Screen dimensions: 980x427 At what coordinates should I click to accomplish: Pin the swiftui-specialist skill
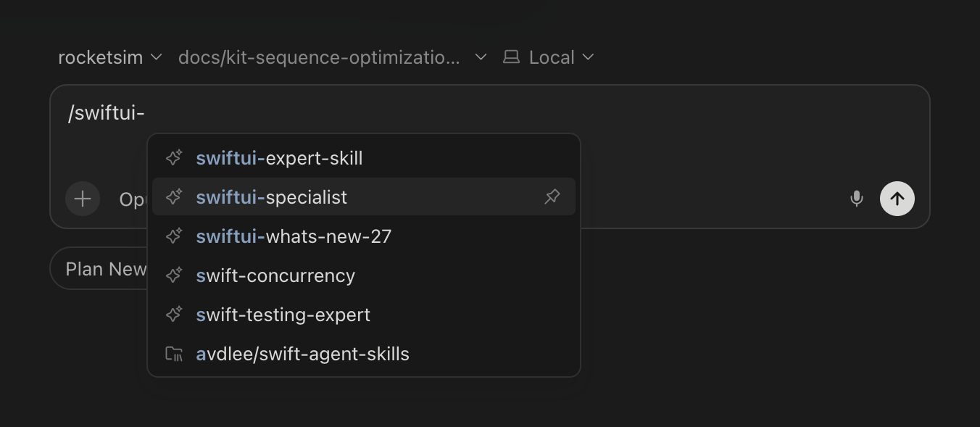click(552, 196)
